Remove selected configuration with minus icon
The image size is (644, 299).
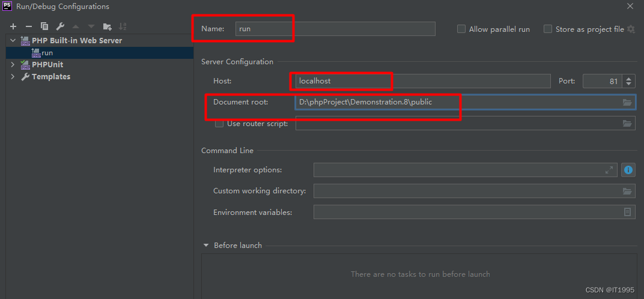[x=29, y=26]
